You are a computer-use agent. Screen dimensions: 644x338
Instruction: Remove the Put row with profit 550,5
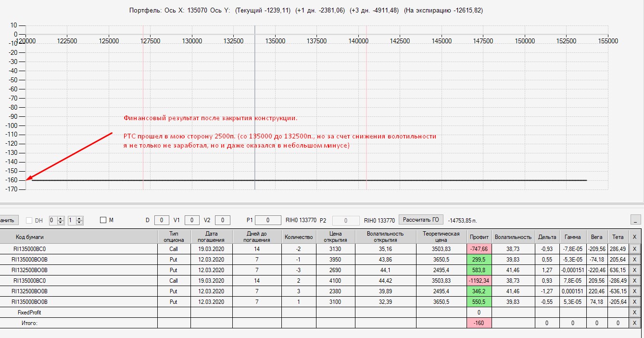click(x=634, y=301)
